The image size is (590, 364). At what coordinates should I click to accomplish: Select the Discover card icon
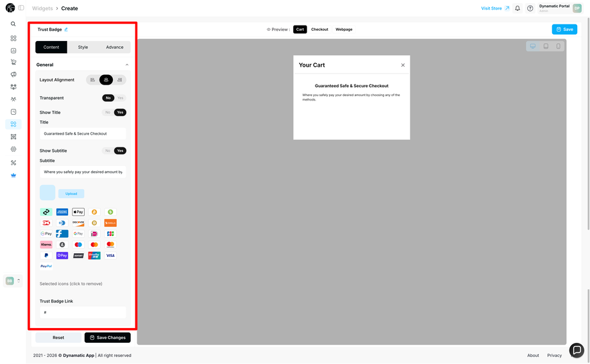[78, 223]
